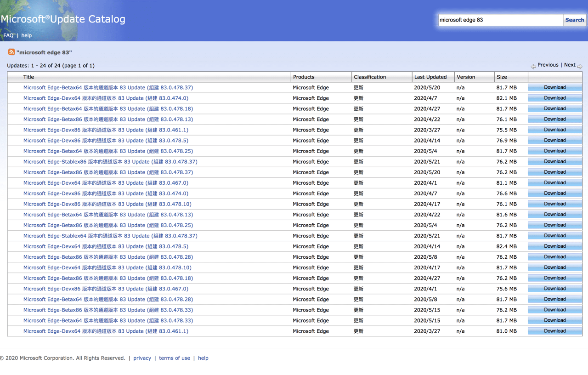Open Edge-Stablex64 83.0.478.37 title link
This screenshot has width=588, height=375.
point(110,235)
